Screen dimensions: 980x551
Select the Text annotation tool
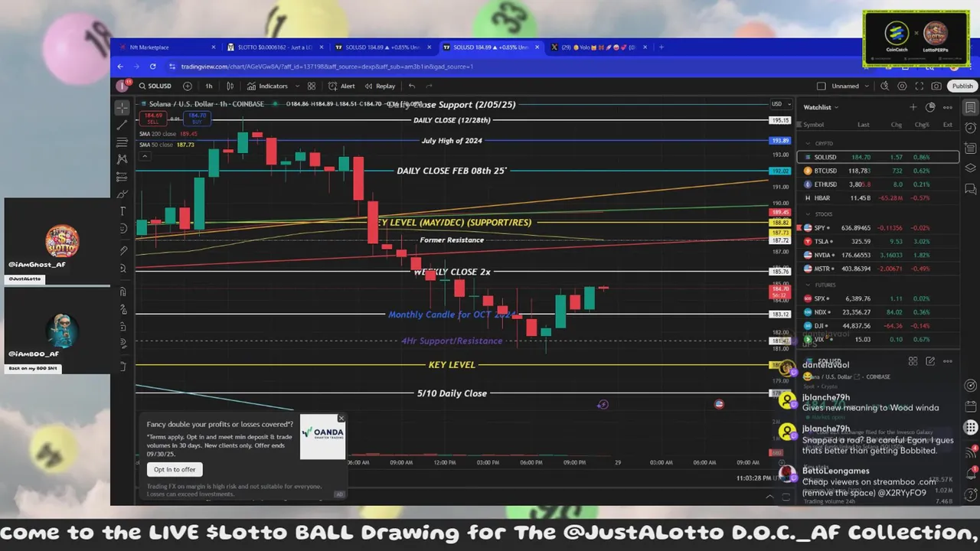(x=122, y=211)
